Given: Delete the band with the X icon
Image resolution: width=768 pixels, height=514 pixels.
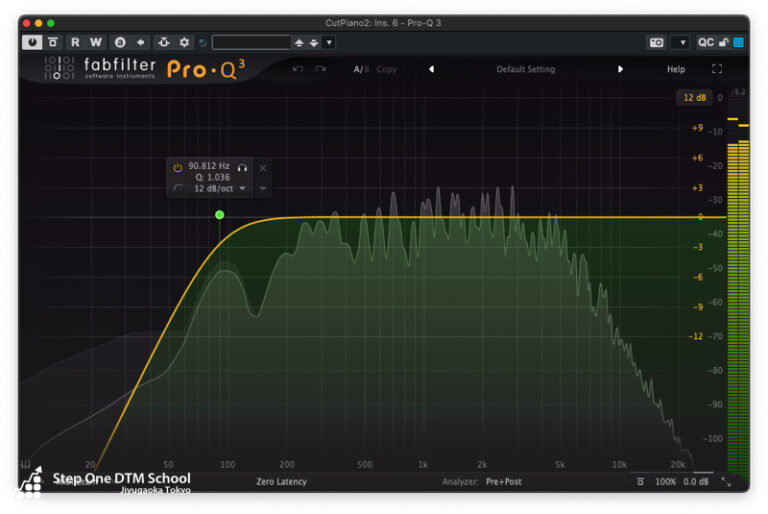Looking at the screenshot, I should pos(263,167).
